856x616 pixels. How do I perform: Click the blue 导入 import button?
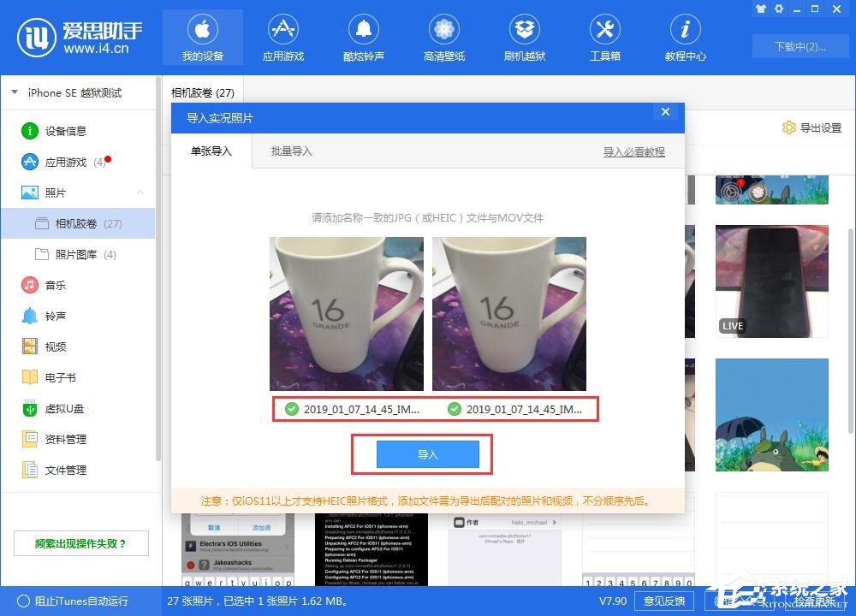pos(426,454)
